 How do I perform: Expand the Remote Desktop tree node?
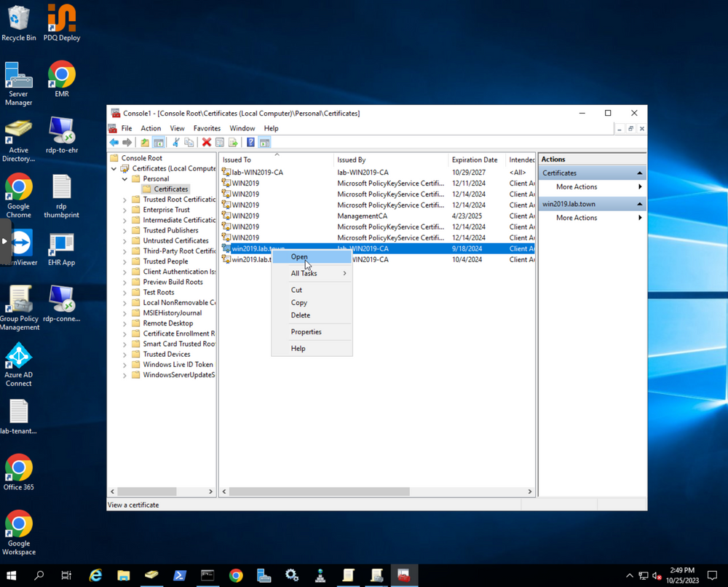click(124, 323)
